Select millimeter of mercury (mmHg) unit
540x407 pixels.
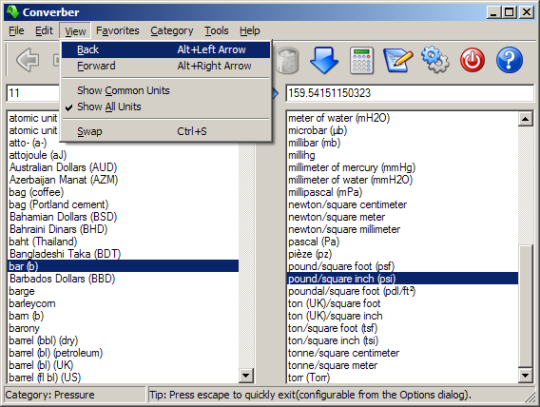[x=403, y=167]
